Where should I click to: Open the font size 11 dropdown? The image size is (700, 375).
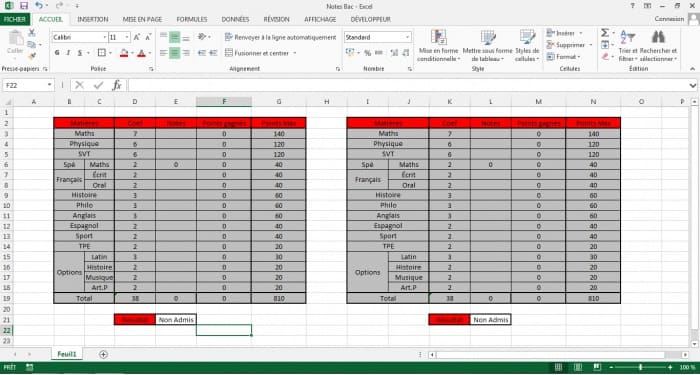[127, 37]
